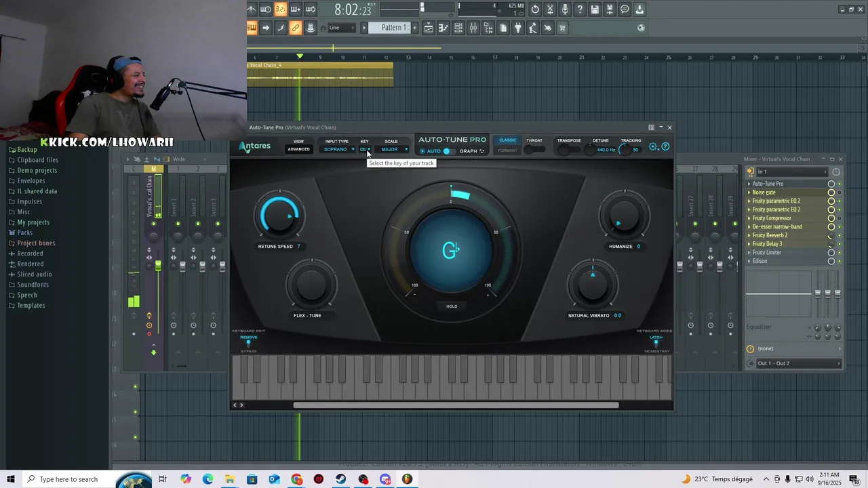Open the plugin database plug icon
Viewport: 868px width, 488px height.
[517, 28]
